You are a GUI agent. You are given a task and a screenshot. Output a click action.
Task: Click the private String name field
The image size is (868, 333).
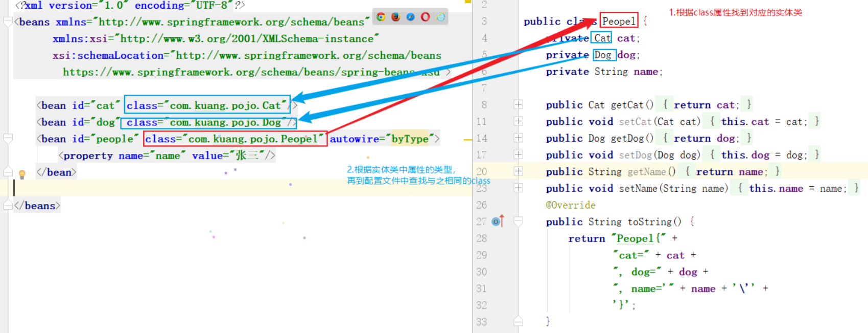(x=604, y=72)
